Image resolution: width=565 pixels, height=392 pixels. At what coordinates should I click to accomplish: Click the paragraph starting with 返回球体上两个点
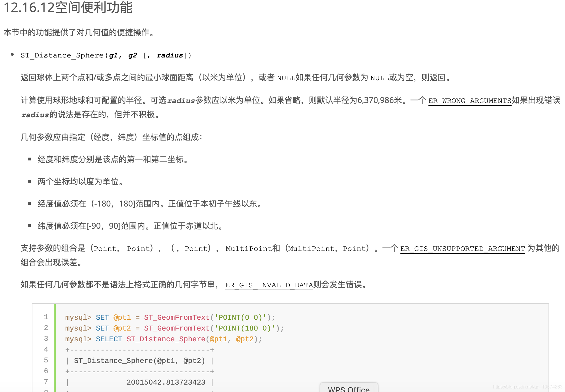pos(237,77)
